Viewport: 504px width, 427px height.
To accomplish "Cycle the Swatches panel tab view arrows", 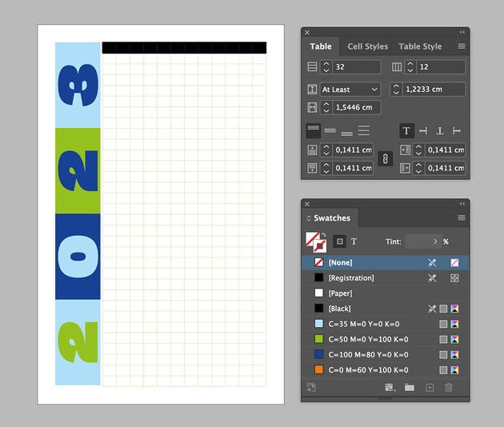I will coord(309,218).
